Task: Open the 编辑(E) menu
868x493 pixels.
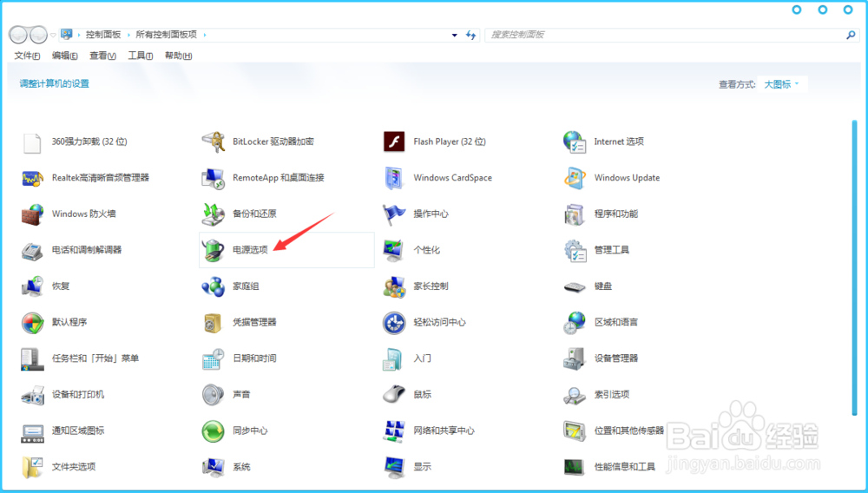Action: [64, 56]
